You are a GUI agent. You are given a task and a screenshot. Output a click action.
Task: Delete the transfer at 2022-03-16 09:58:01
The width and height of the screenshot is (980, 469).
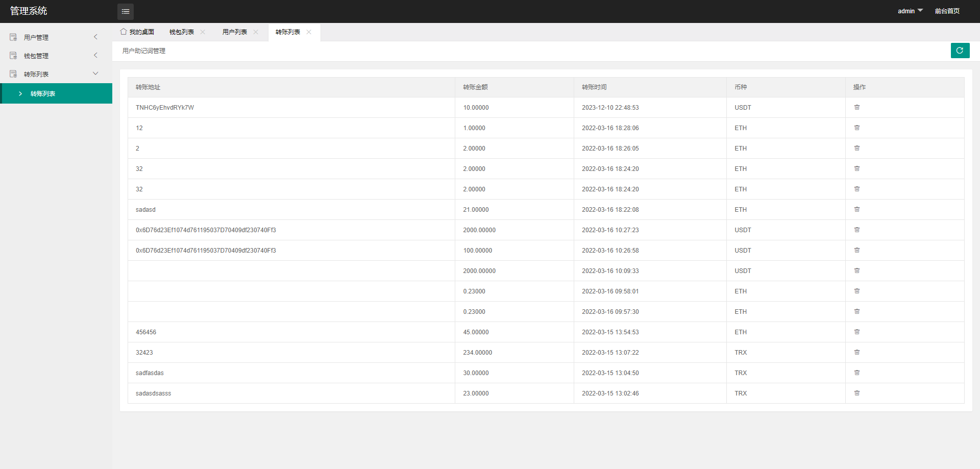[857, 291]
